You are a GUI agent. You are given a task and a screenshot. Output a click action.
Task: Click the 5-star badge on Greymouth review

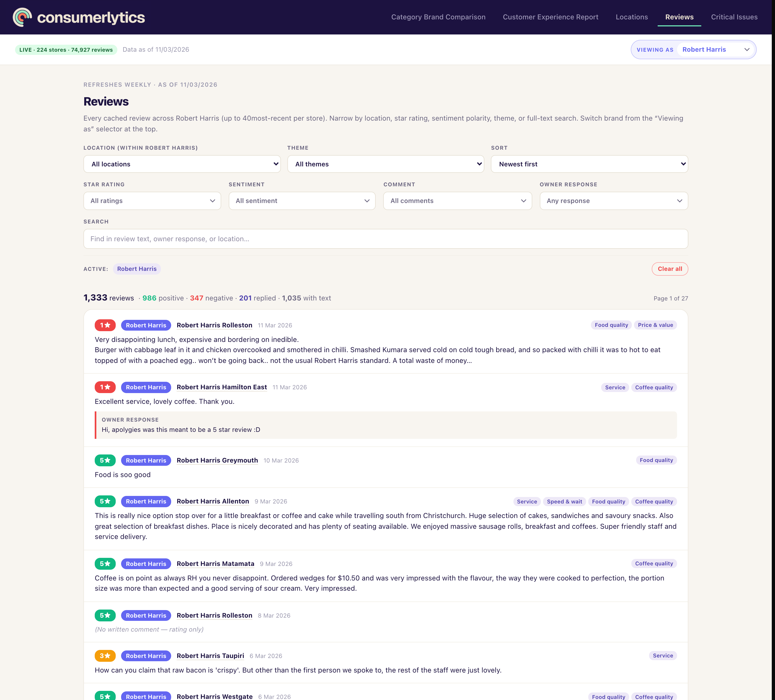[105, 460]
